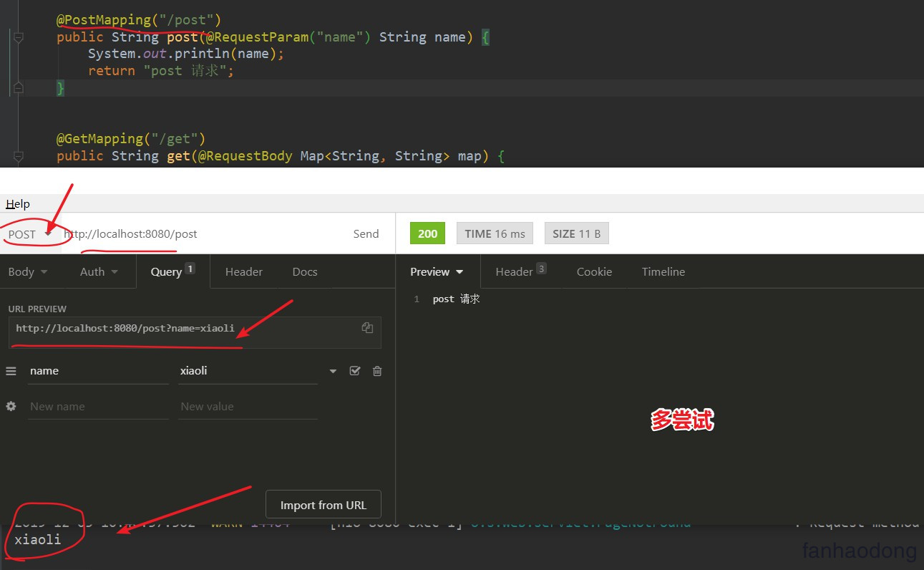Screen dimensions: 924x570
Task: Click the fold end marker at the post method's closing brace
Action: (x=18, y=88)
